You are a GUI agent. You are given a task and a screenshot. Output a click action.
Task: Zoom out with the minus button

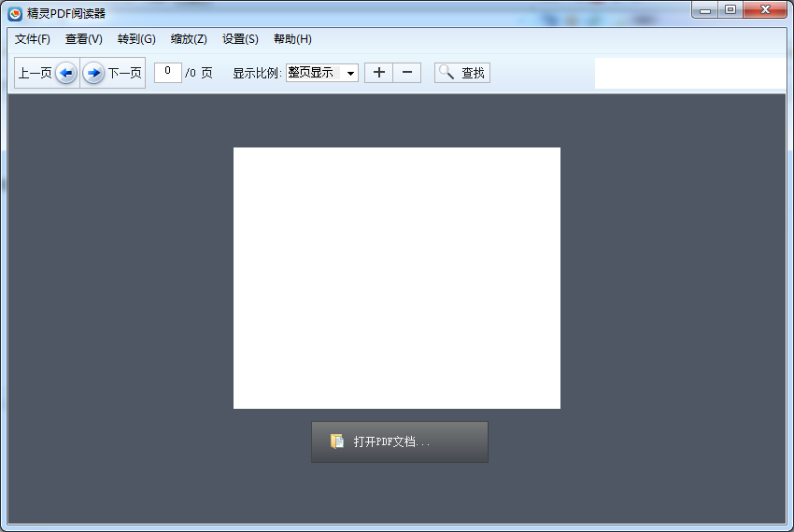coord(406,73)
